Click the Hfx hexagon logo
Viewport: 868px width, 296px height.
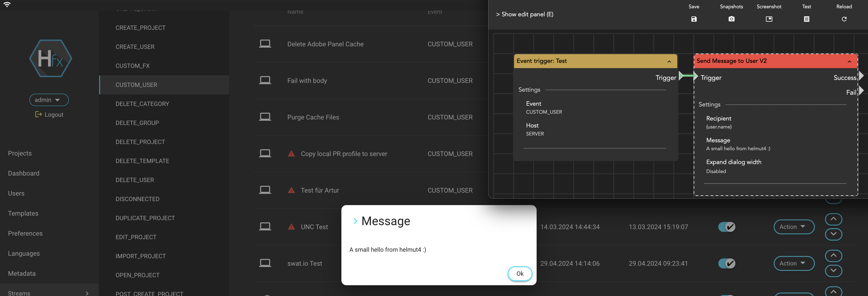[51, 58]
